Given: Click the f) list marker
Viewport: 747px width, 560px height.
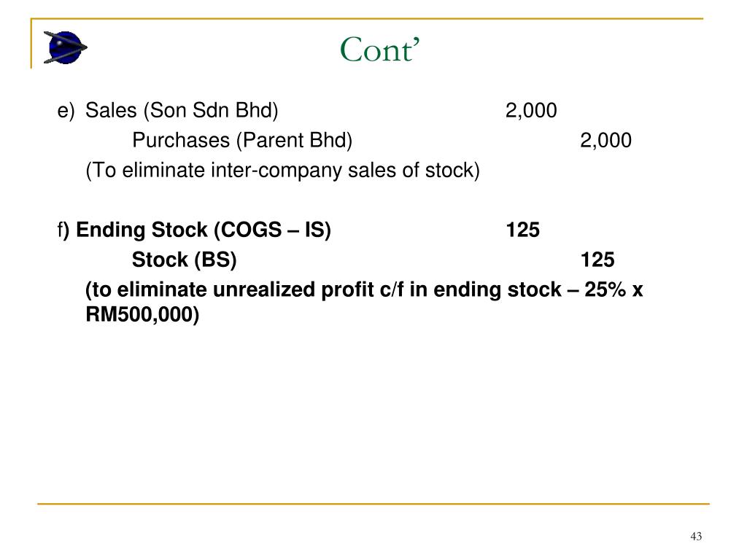Looking at the screenshot, I should 63,230.
